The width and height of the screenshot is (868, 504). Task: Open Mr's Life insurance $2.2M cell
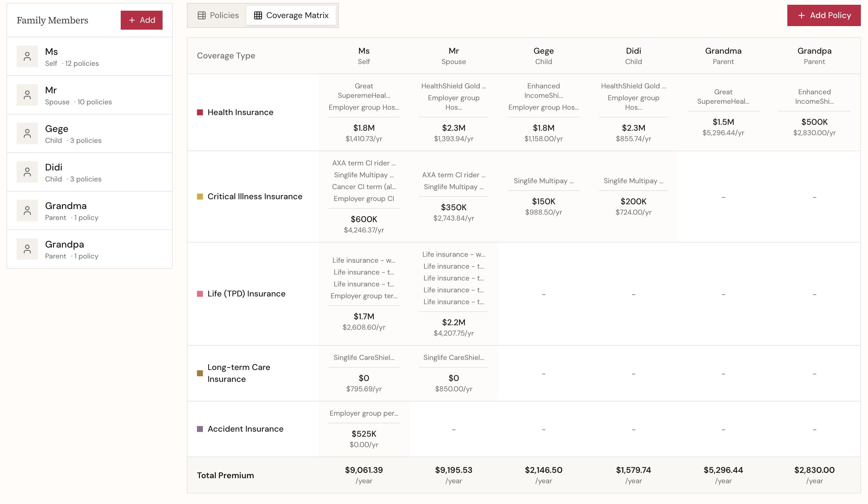click(x=454, y=294)
